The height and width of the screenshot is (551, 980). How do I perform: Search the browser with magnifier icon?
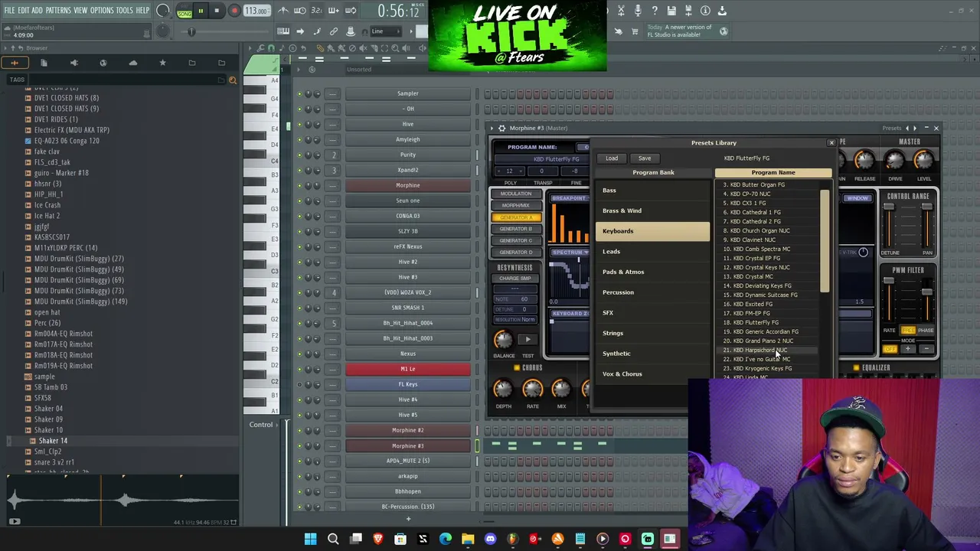point(233,80)
